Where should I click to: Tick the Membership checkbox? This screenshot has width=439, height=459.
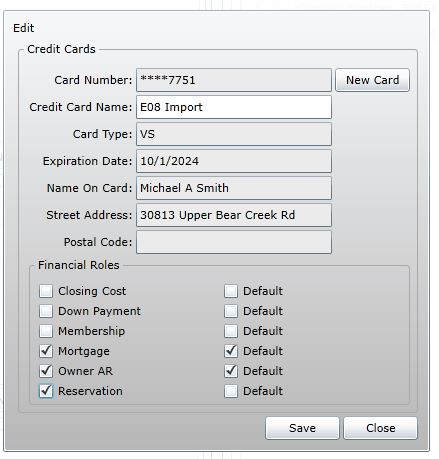click(46, 331)
